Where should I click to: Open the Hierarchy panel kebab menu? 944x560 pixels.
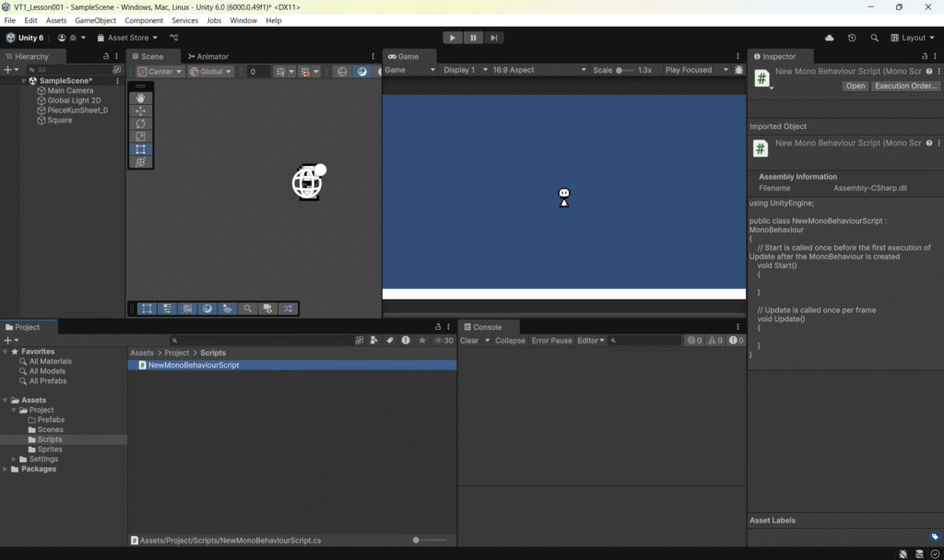(116, 56)
